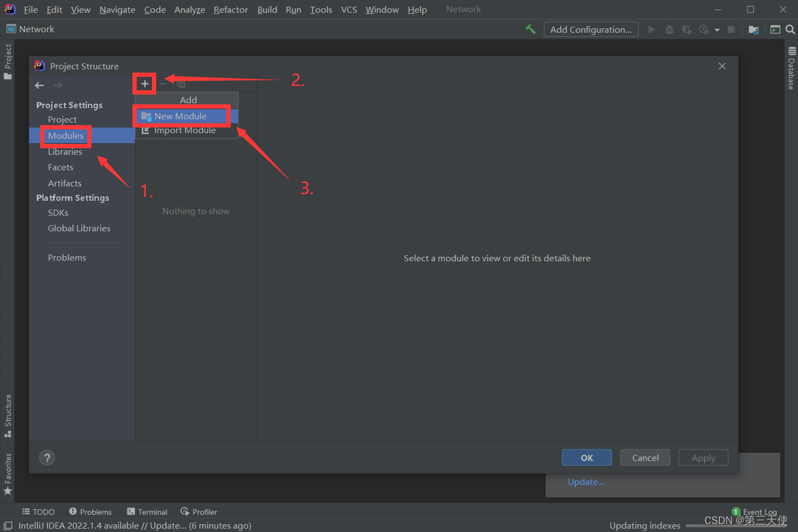The width and height of the screenshot is (798, 532).
Task: Open the Favorites tool window on left stripe
Action: pos(8,474)
